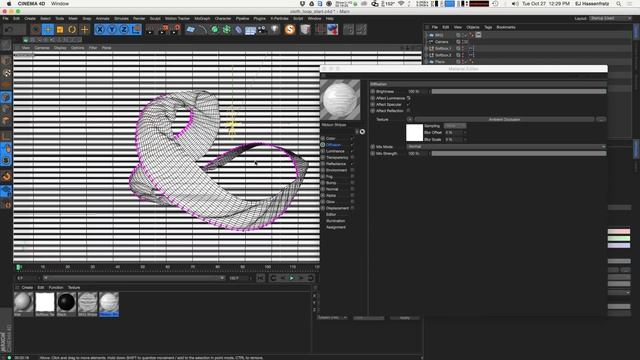
Task: Click Render to Picture Viewer icon
Action: [164, 29]
